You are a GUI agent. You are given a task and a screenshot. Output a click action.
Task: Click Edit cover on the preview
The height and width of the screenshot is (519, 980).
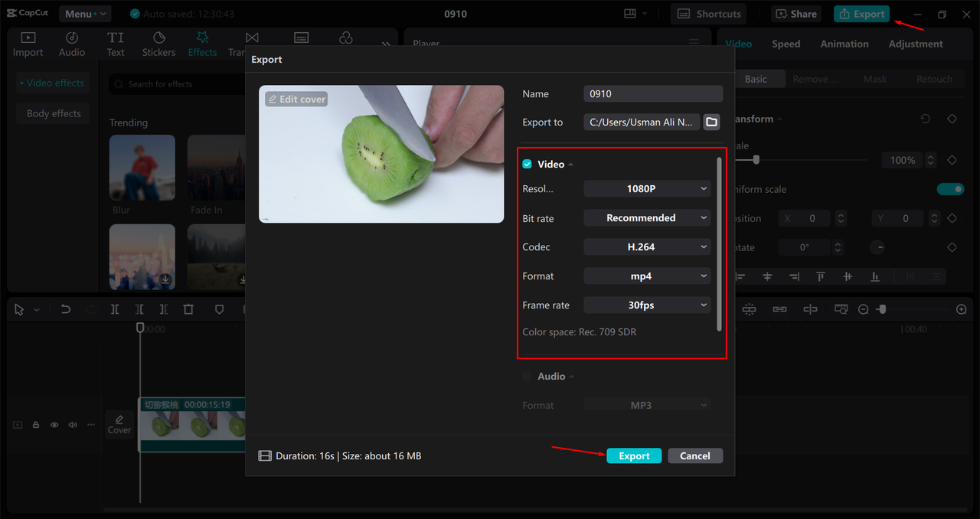pyautogui.click(x=296, y=99)
